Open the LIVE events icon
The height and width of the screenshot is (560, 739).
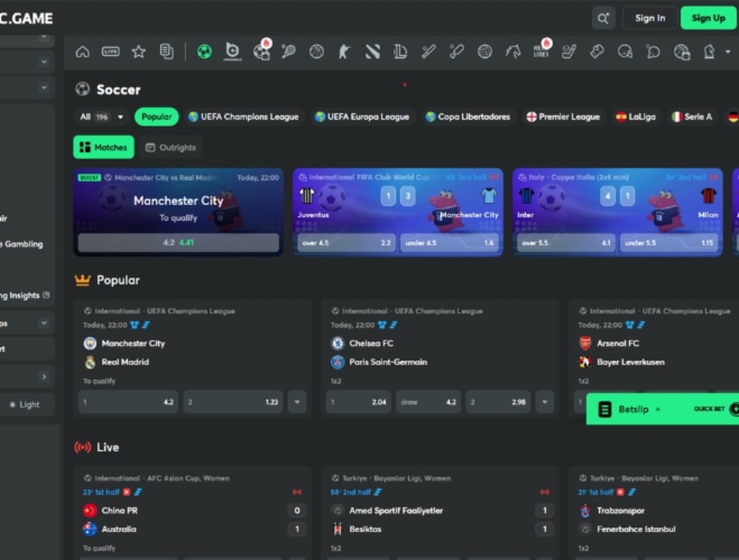(x=111, y=51)
